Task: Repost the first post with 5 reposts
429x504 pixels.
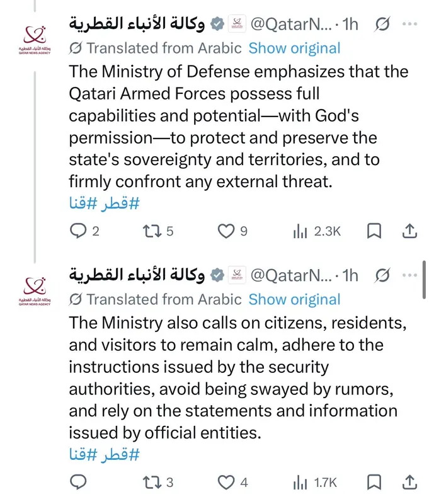Action: (150, 231)
